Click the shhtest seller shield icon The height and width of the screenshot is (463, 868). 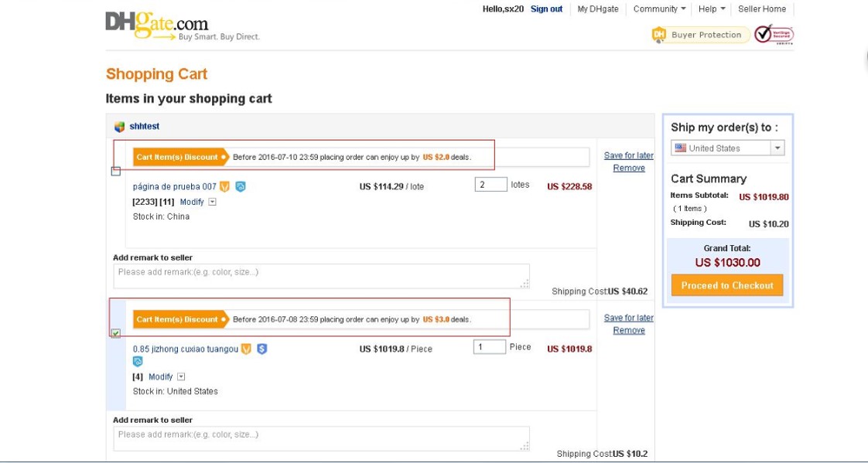[119, 127]
